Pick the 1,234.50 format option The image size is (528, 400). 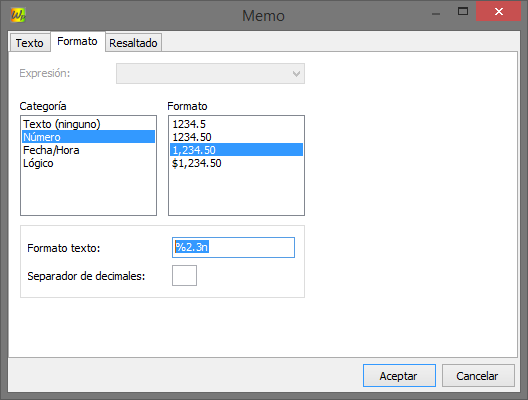click(x=236, y=150)
